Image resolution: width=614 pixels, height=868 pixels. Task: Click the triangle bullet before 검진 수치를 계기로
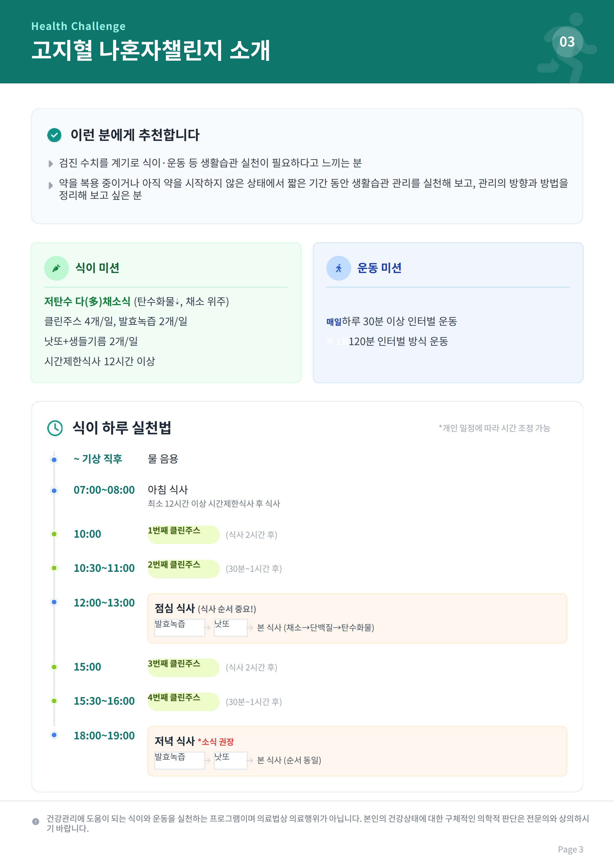click(51, 164)
